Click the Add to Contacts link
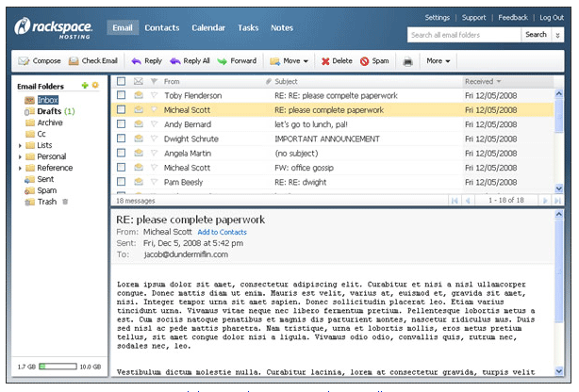Image resolution: width=579 pixels, height=392 pixels. pos(222,232)
